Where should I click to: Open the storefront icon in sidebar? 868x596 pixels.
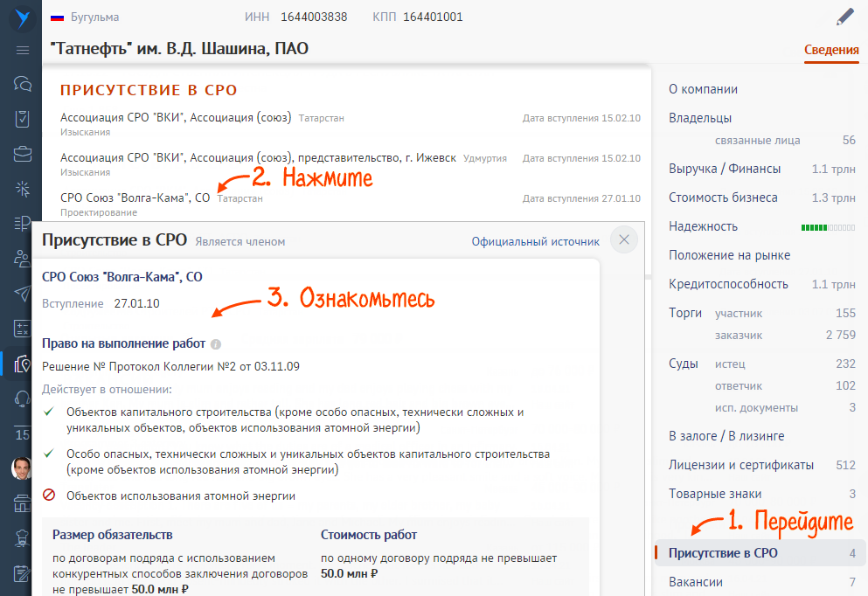coord(22,504)
